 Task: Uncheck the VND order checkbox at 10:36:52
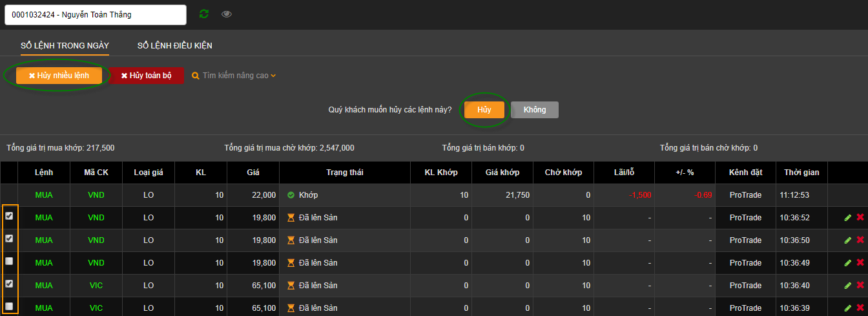(9, 216)
